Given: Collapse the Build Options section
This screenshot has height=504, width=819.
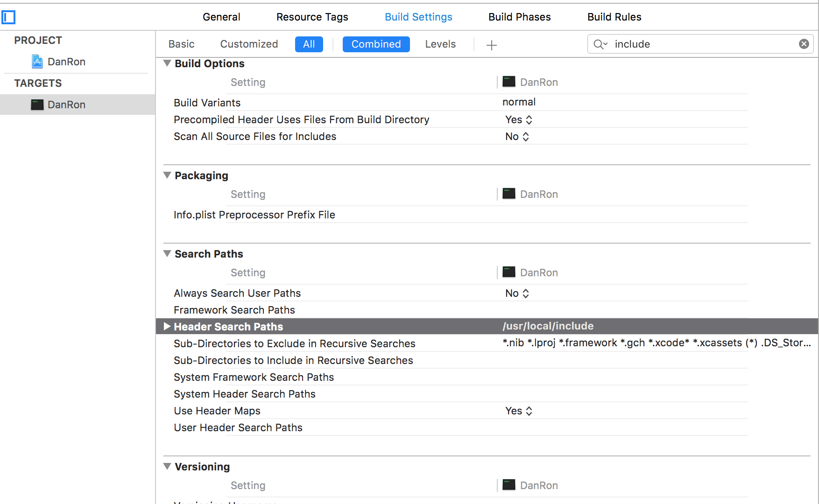Looking at the screenshot, I should pos(167,63).
